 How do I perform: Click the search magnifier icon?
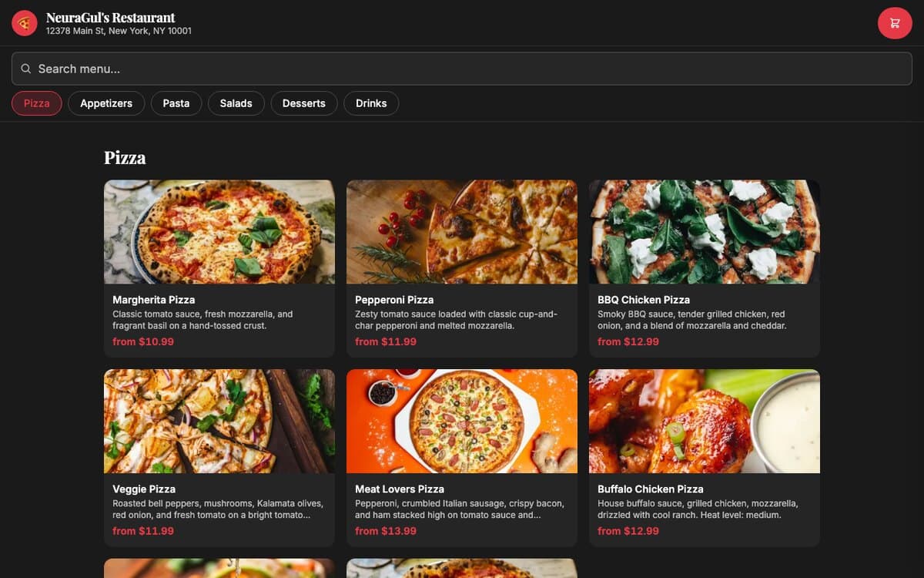[26, 69]
